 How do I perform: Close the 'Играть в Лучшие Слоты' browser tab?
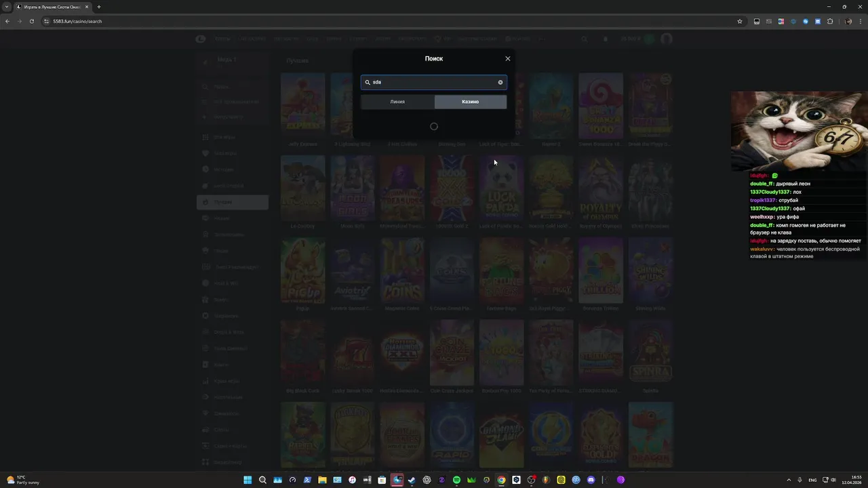87,7
